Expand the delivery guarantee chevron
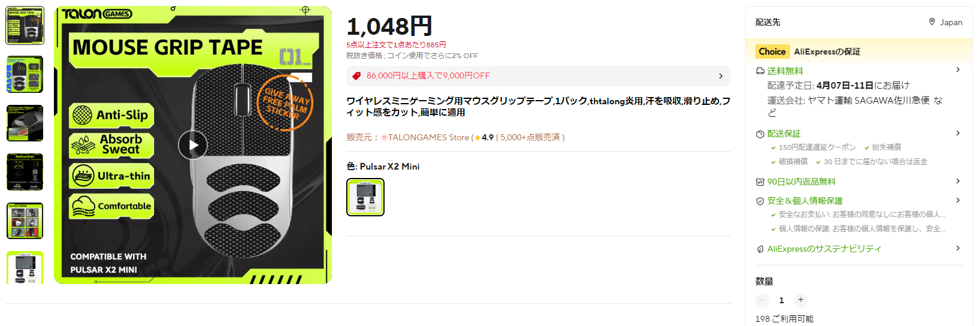This screenshot has width=980, height=326. [x=958, y=133]
